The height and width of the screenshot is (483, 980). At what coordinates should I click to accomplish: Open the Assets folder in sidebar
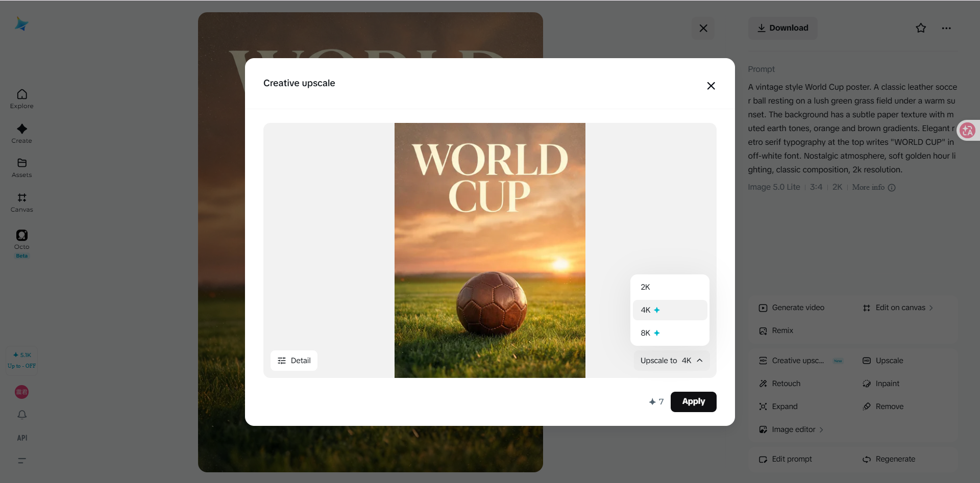[x=22, y=168]
